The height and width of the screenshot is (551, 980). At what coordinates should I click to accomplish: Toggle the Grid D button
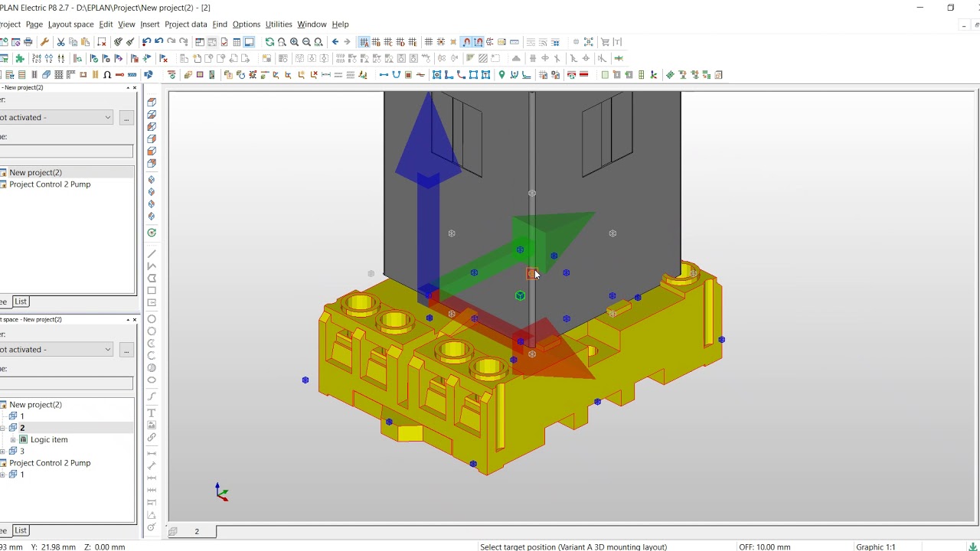point(400,42)
